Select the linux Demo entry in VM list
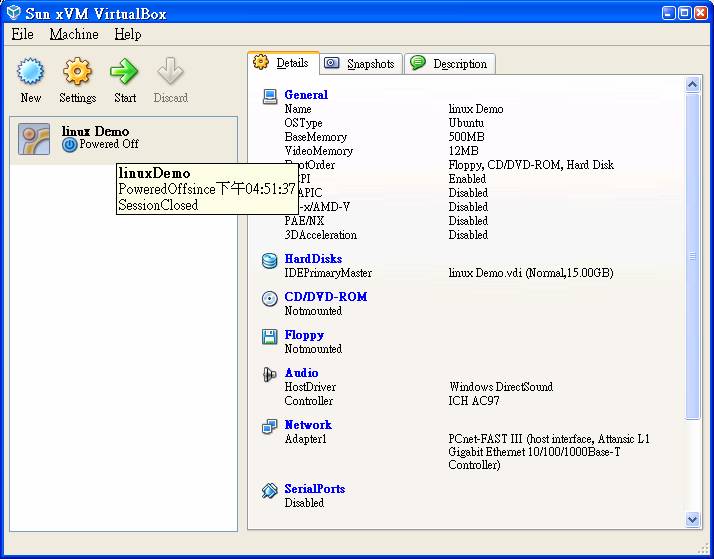Screen dimensions: 714x559 click(x=123, y=139)
